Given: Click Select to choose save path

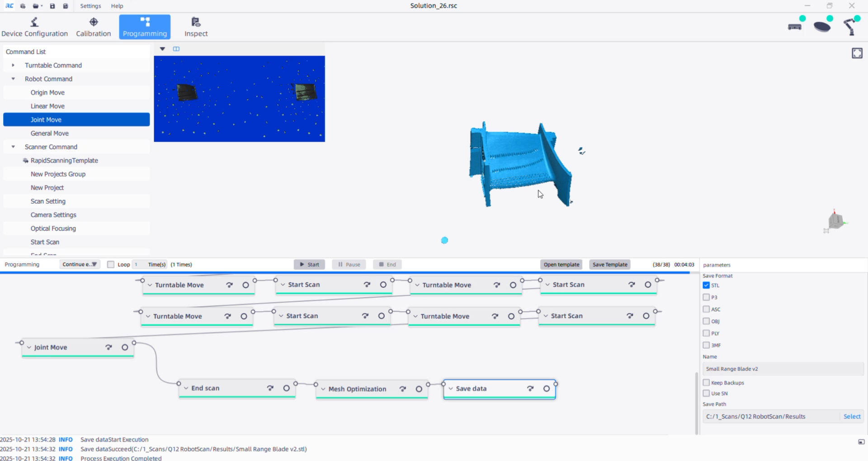Looking at the screenshot, I should (x=852, y=417).
